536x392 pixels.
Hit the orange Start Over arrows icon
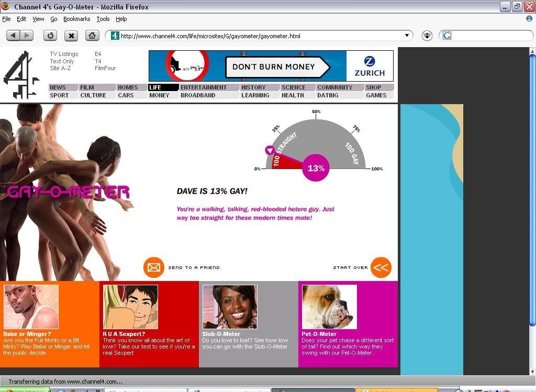(x=381, y=267)
